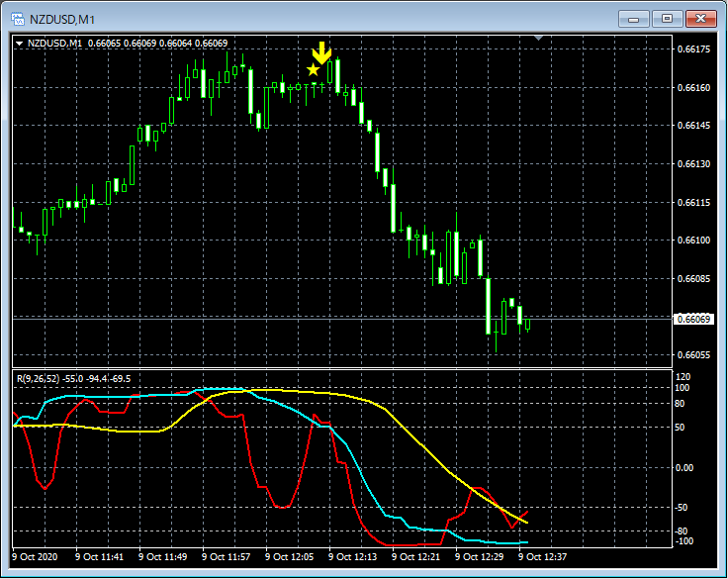Click the 0.00 level on indicator scale
The image size is (728, 579).
pos(684,468)
